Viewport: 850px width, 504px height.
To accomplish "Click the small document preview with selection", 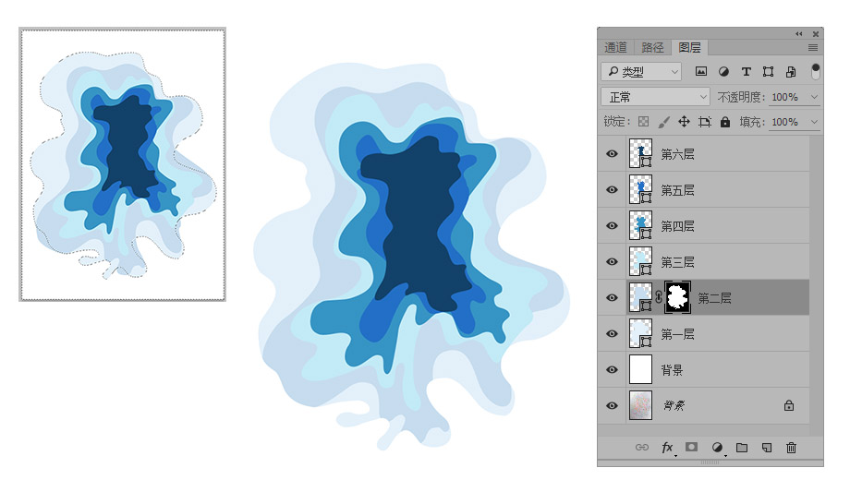I will click(123, 164).
